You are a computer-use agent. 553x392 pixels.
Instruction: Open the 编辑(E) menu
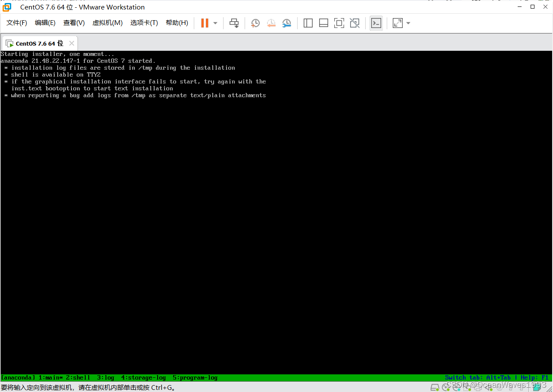click(x=45, y=23)
